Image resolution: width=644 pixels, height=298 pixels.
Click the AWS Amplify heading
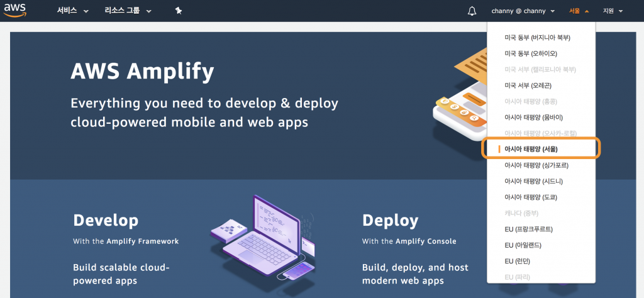click(142, 72)
